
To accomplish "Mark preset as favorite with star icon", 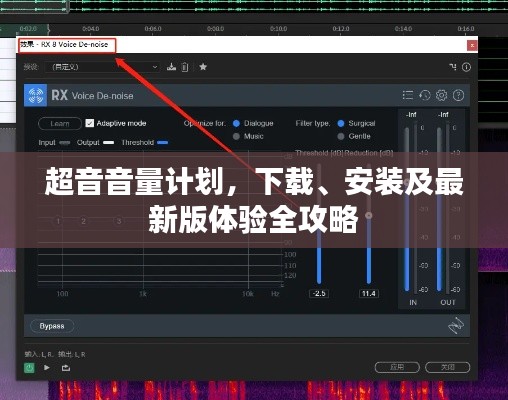I will tap(203, 67).
